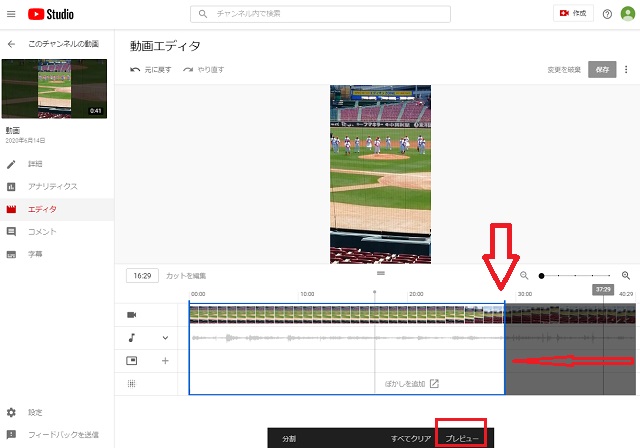Click the right blue trim handle
The image size is (640, 448).
coord(505,349)
